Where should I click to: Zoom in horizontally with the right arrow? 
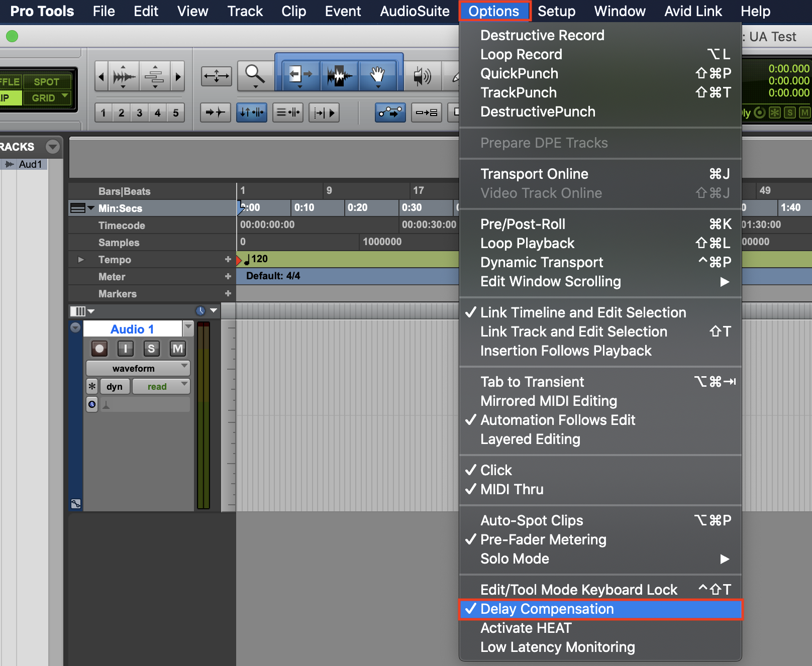(177, 76)
